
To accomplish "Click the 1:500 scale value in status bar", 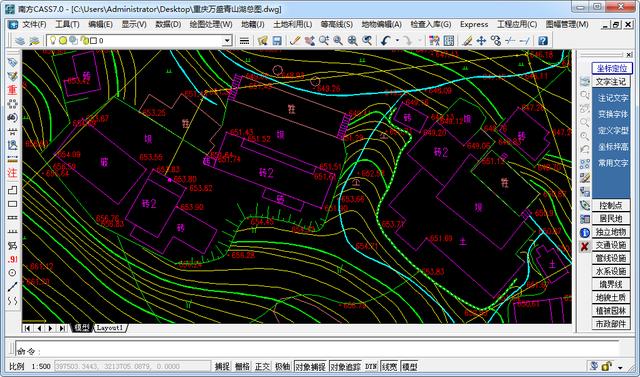I will point(41,367).
